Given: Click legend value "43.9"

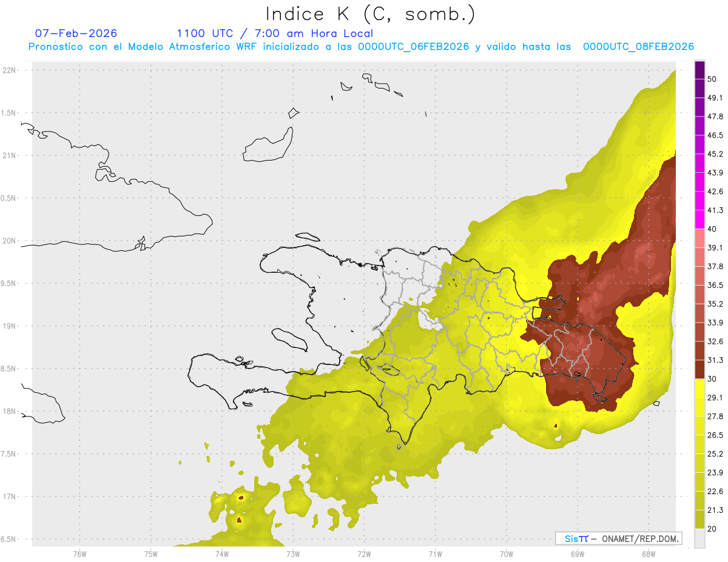Looking at the screenshot, I should tap(715, 173).
